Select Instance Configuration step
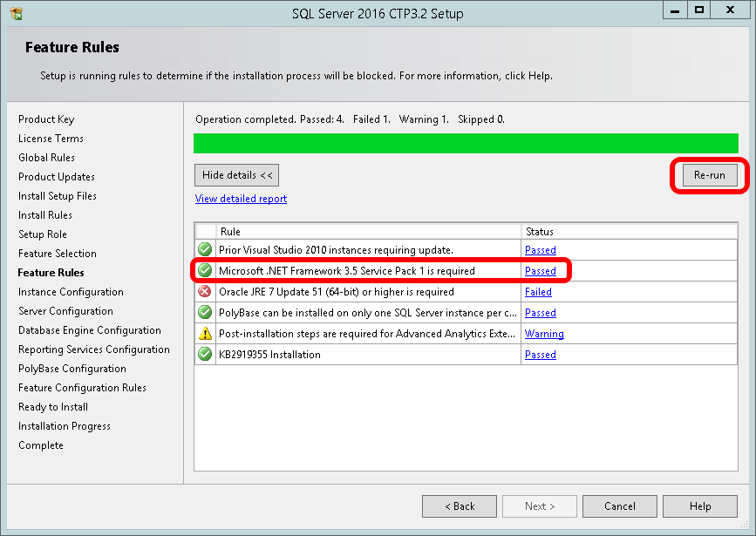756x536 pixels. 71,292
